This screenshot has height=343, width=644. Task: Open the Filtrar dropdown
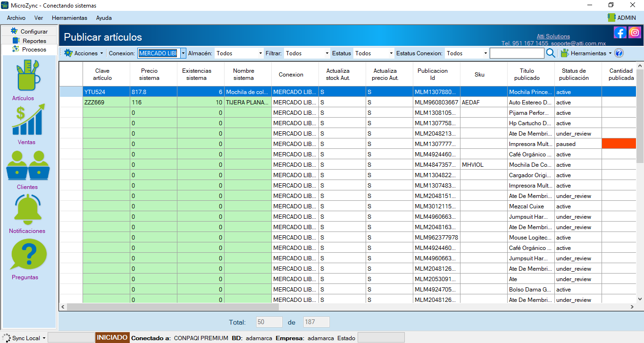(307, 53)
